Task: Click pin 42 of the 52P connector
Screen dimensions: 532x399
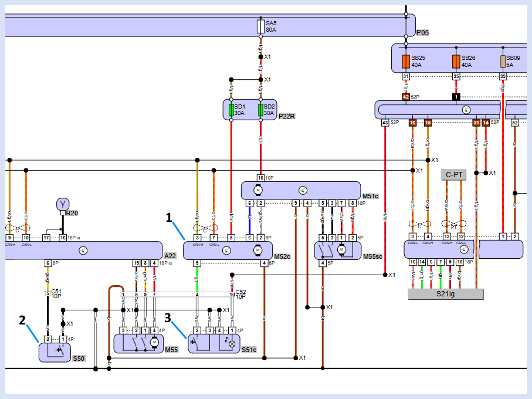Action: pyautogui.click(x=406, y=97)
